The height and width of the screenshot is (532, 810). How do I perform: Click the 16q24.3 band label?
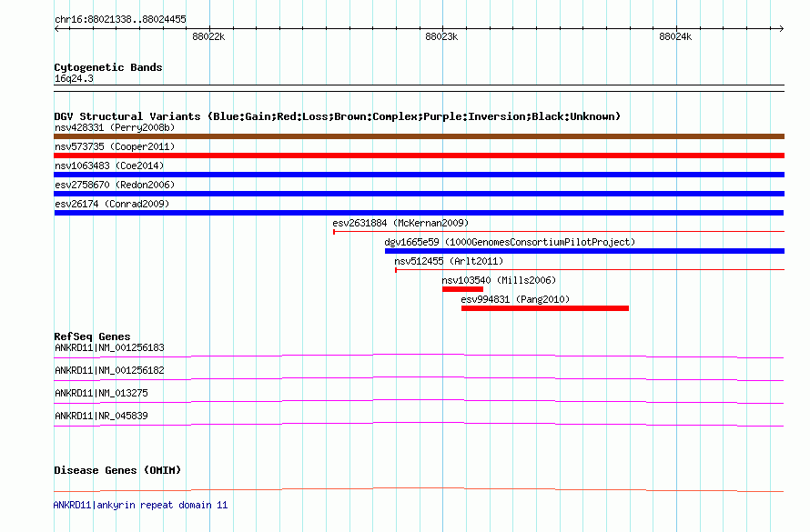coord(74,79)
